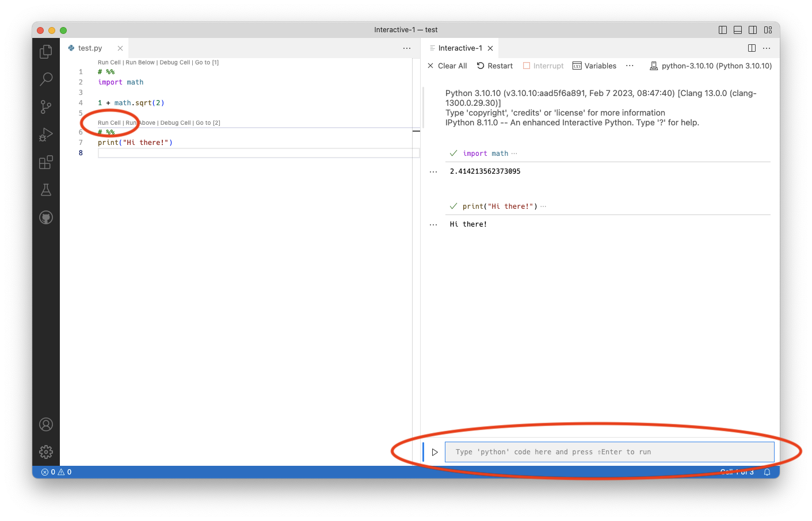
Task: Click Restart in the Interactive toolbar
Action: click(495, 66)
